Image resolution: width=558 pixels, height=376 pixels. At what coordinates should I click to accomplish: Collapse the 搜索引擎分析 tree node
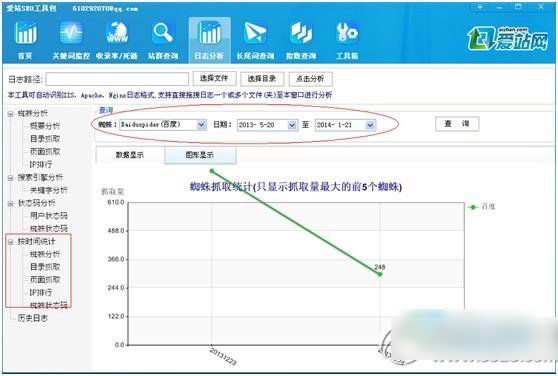click(x=11, y=178)
